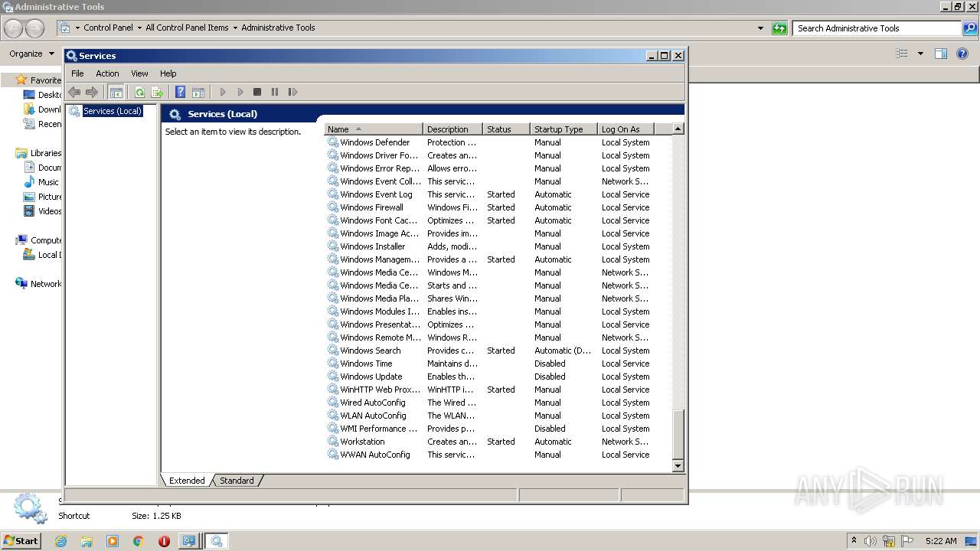Open the Help menu in Services
Image resolution: width=980 pixels, height=551 pixels.
click(168, 73)
